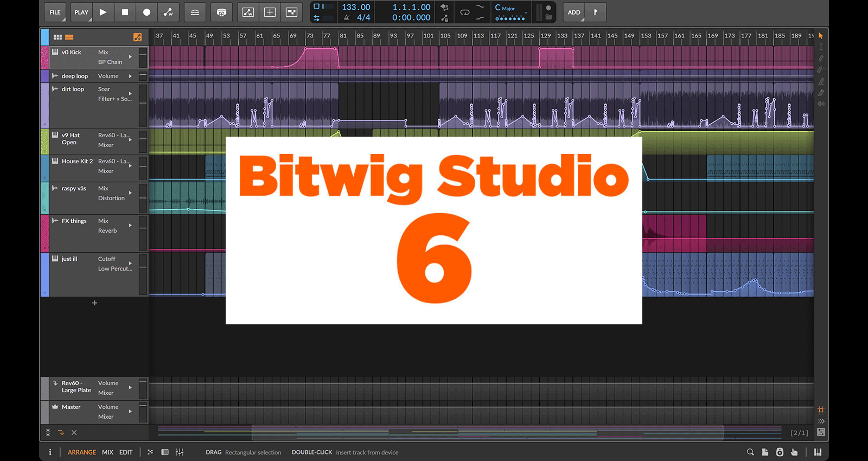
Task: Open the info panel 'i' icon
Action: point(50,452)
